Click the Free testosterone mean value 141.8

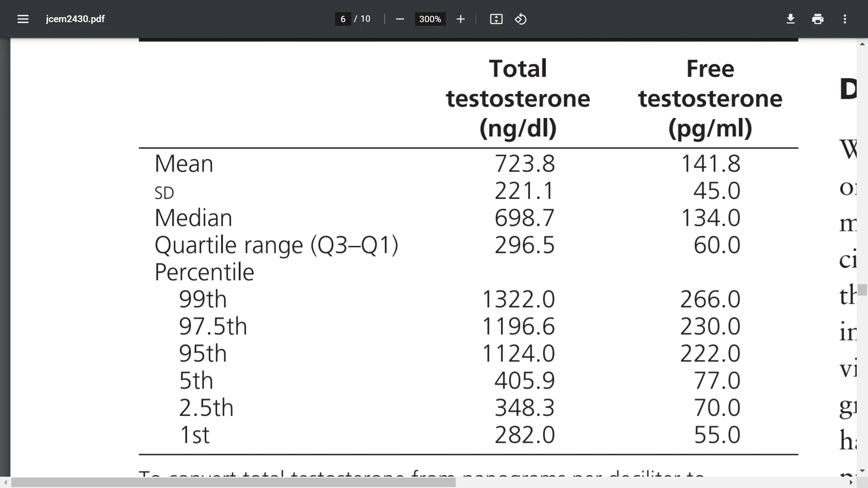[x=710, y=164]
